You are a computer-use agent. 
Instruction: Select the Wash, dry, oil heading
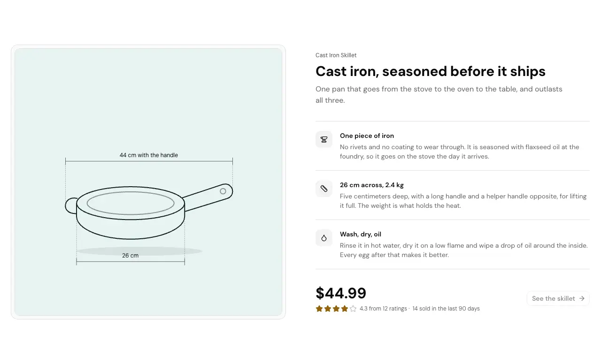tap(361, 234)
